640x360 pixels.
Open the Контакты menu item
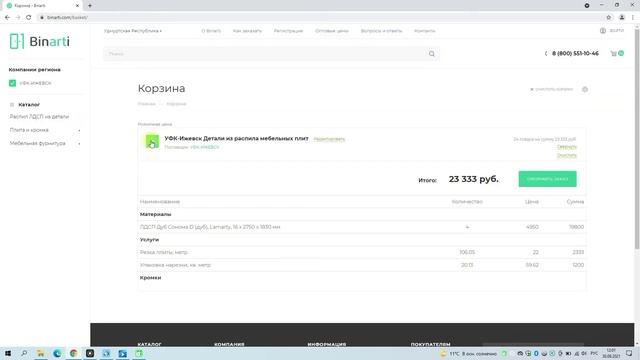424,31
